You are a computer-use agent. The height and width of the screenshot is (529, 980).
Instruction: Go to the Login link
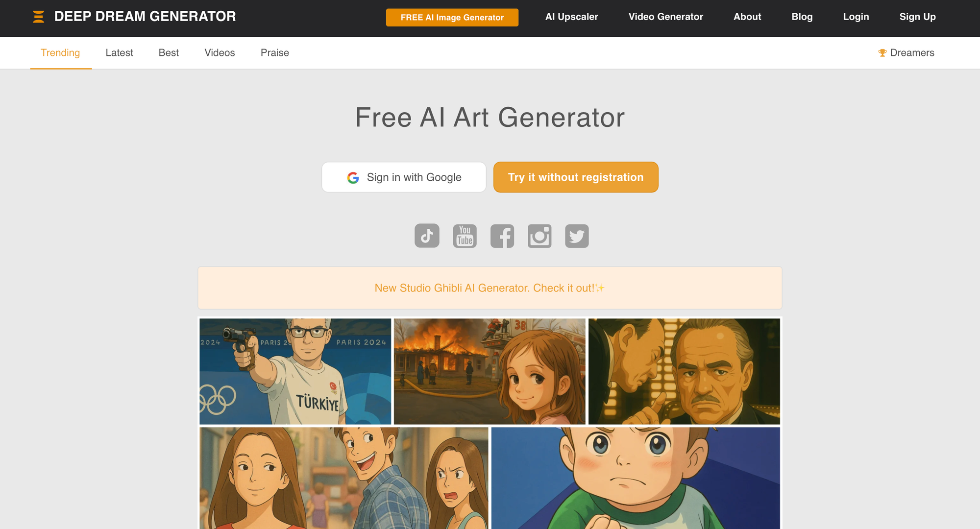[x=856, y=17]
